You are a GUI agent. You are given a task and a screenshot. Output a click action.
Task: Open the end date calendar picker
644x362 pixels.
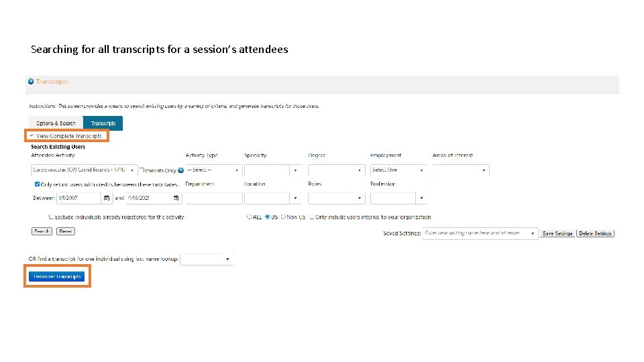176,198
